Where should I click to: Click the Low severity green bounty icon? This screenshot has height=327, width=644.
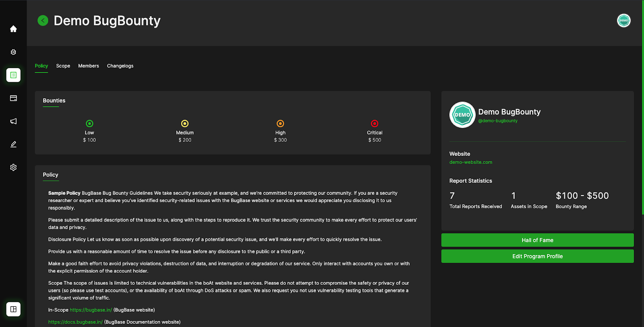point(89,124)
